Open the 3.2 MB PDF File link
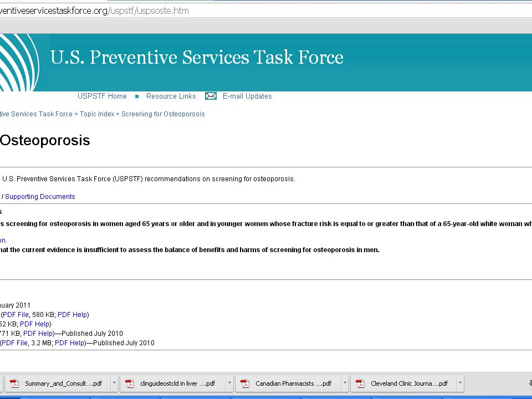 (x=14, y=343)
